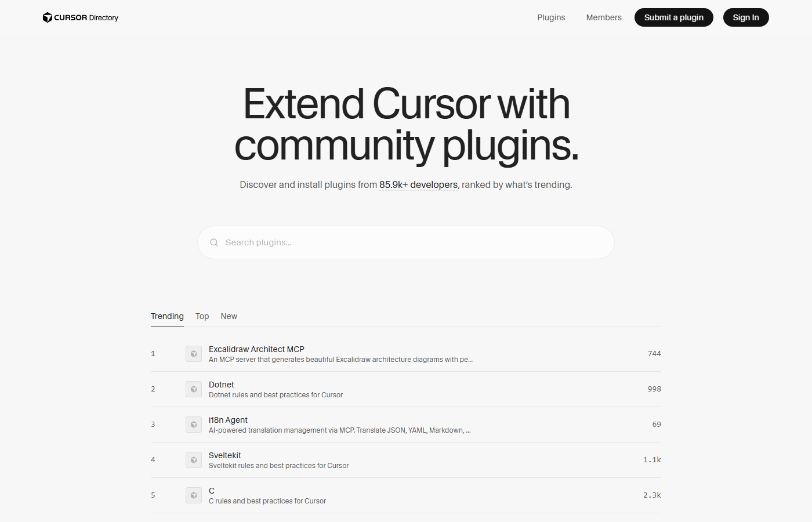Click the i18n Agent plugin icon
Viewport: 812px width, 522px height.
click(x=194, y=425)
